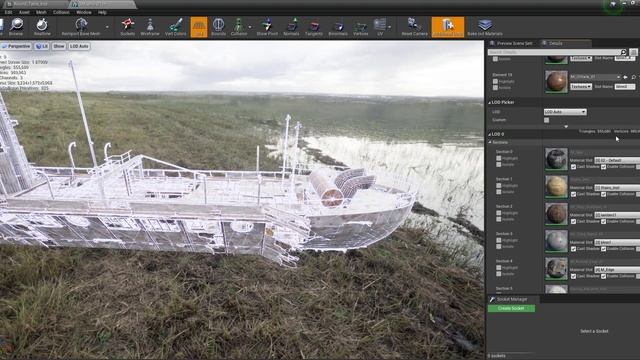The width and height of the screenshot is (640, 360).
Task: Toggle Highlight checkbox for Element 19
Action: tap(496, 81)
